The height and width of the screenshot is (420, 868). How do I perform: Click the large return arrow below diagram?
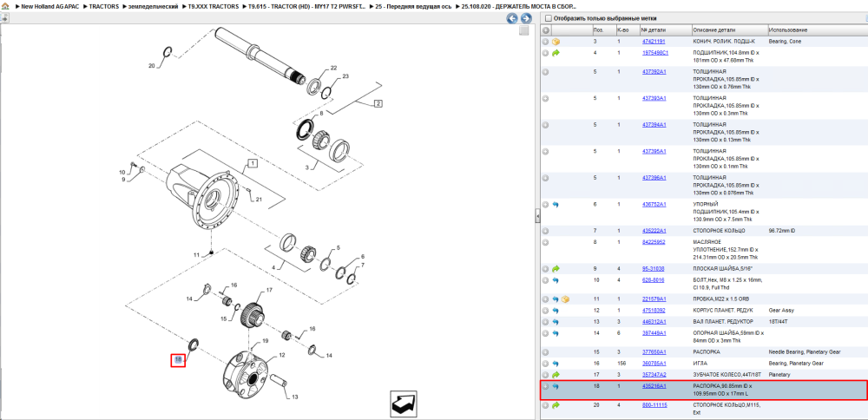[403, 404]
